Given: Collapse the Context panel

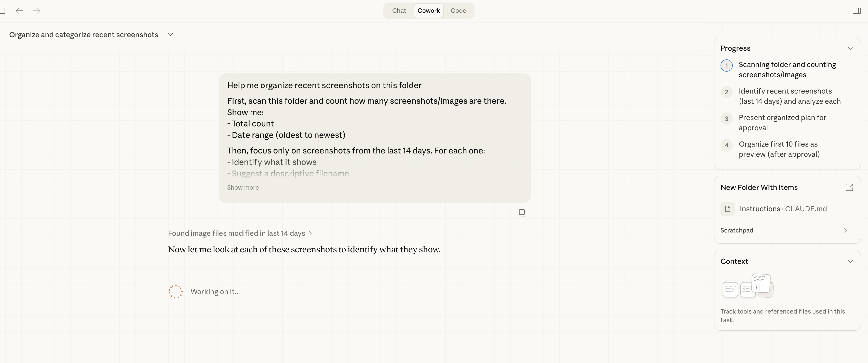Looking at the screenshot, I should (x=850, y=261).
